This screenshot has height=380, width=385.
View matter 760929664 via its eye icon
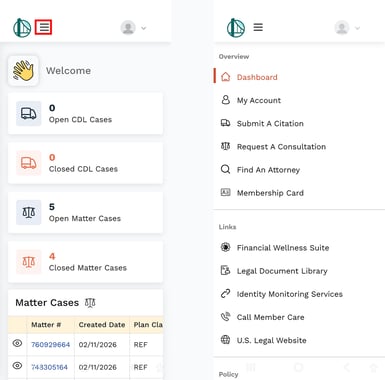coord(17,343)
